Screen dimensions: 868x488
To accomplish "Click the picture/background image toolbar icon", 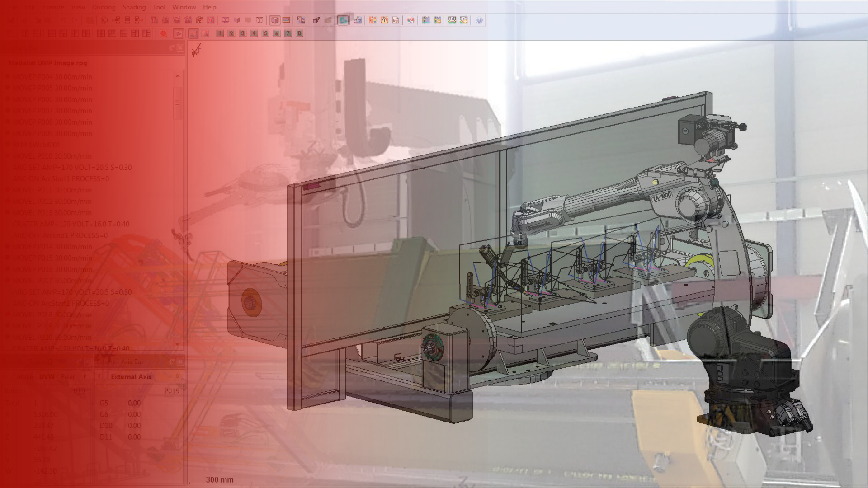I will tap(286, 20).
